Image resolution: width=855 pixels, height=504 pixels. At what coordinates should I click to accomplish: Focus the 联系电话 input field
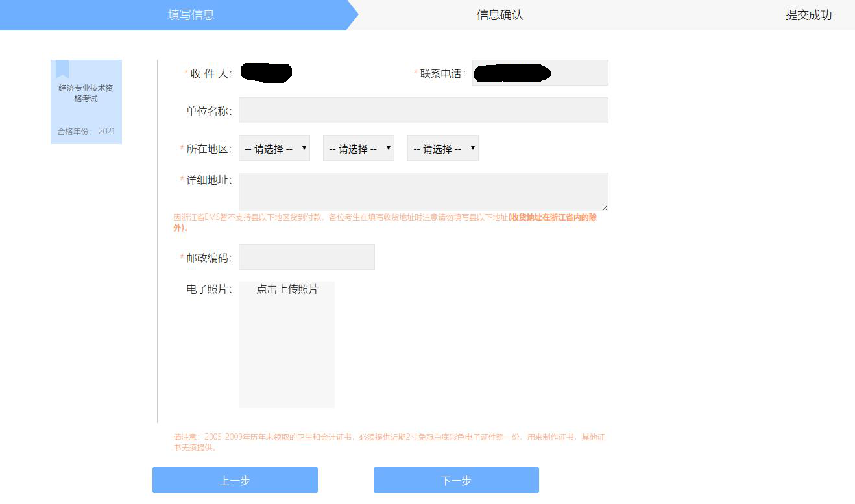pos(540,73)
